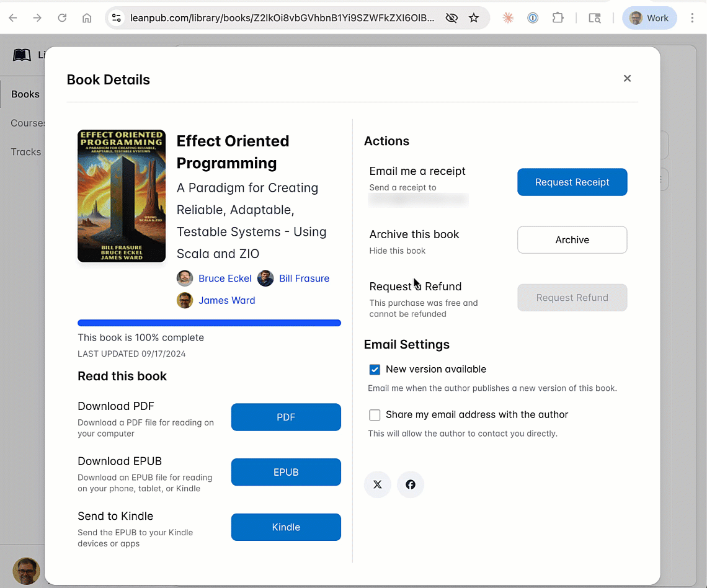
Task: Click 'This purchase was free' refund note
Action: point(424,308)
